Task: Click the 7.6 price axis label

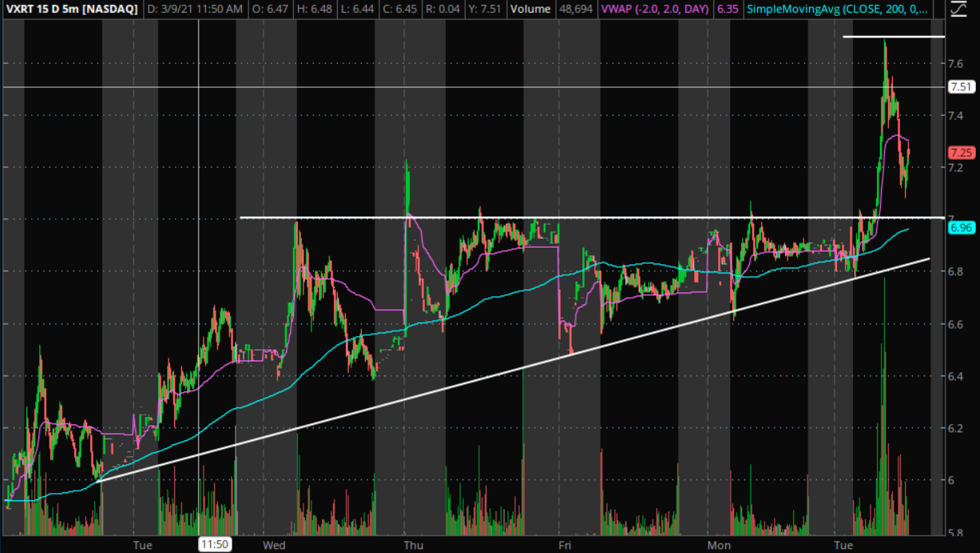Action: click(954, 63)
